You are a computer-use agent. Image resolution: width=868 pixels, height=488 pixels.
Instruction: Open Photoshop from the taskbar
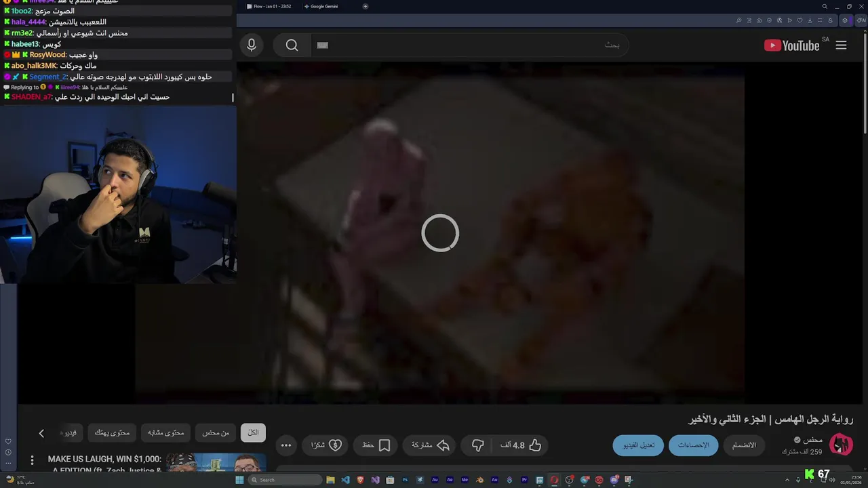click(x=405, y=480)
